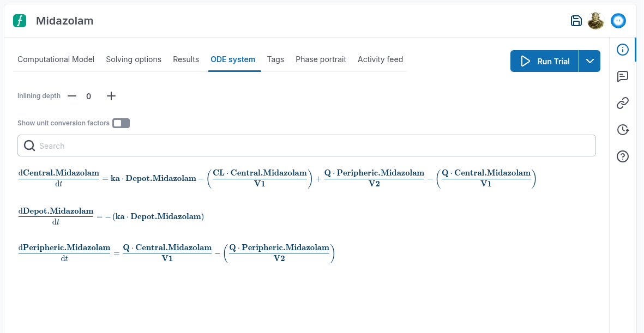Click the Show unit conversion factors label
Image resolution: width=644 pixels, height=333 pixels.
point(63,123)
